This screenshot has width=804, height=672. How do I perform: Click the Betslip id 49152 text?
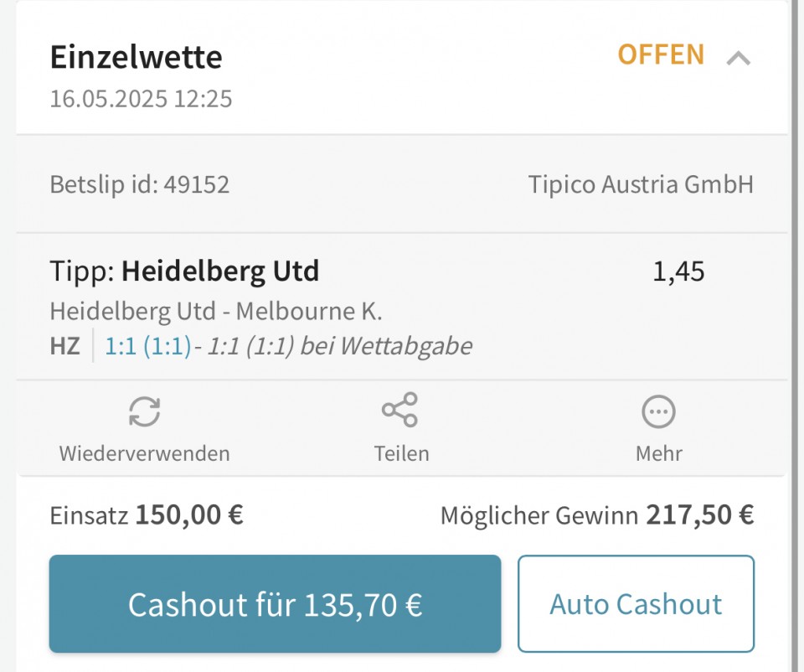pyautogui.click(x=140, y=184)
